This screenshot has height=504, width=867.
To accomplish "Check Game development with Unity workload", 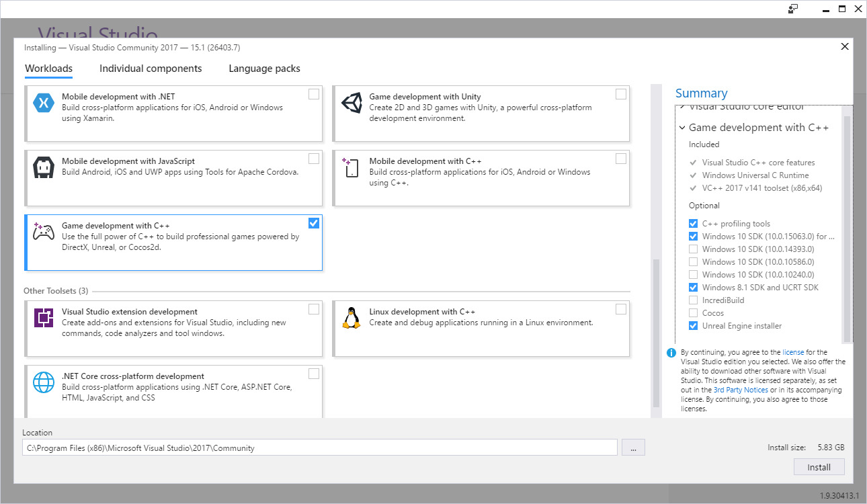I will coord(621,94).
